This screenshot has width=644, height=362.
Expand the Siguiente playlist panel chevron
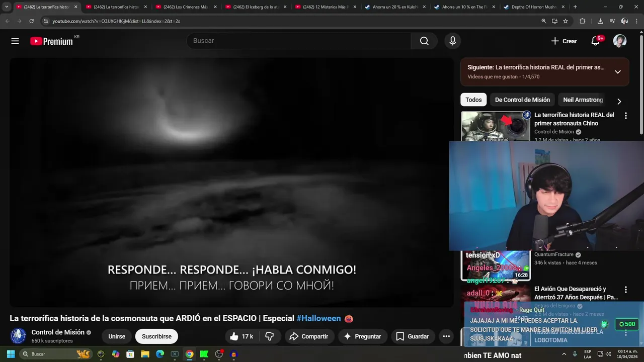[618, 72]
